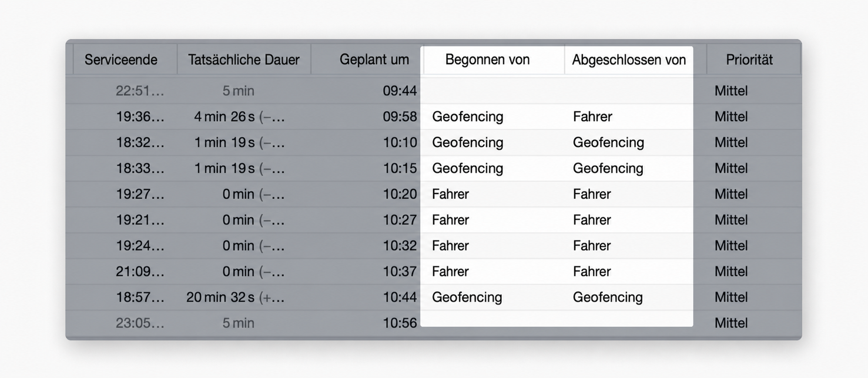
Task: Click Mittel priority in 09:44 row
Action: point(731,91)
